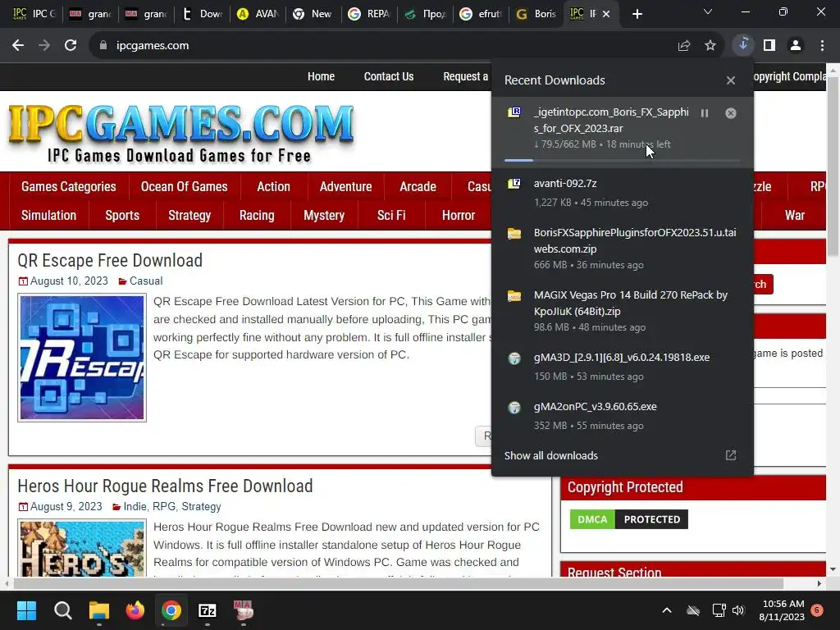The image size is (840, 630).
Task: Browse the War games category
Action: click(x=795, y=216)
